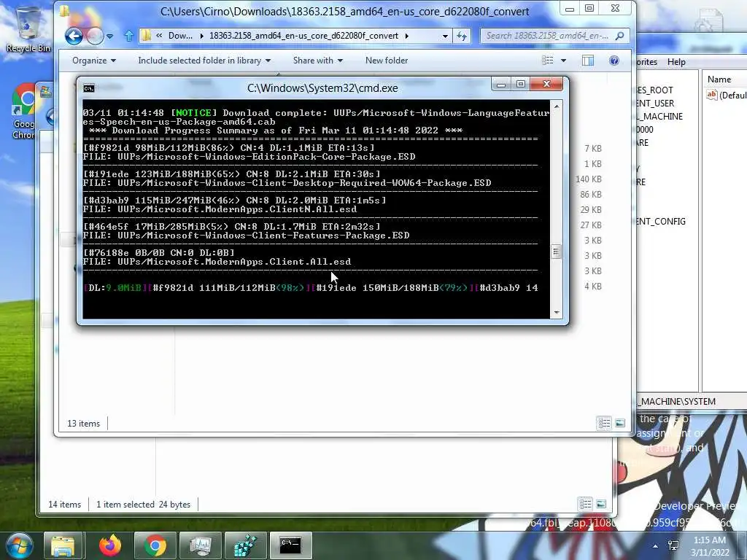
Task: Launch Firefox from the taskbar
Action: point(110,545)
